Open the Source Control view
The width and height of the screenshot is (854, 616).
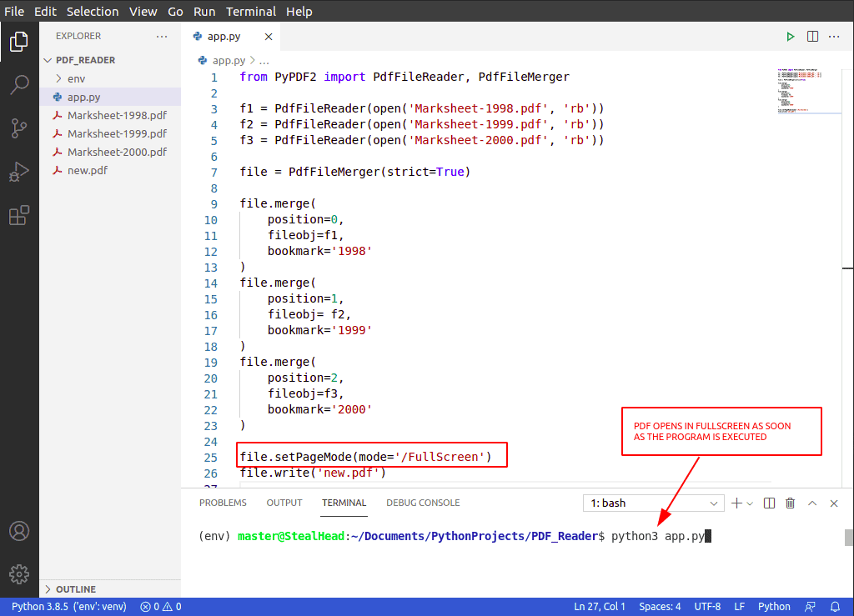[x=19, y=127]
